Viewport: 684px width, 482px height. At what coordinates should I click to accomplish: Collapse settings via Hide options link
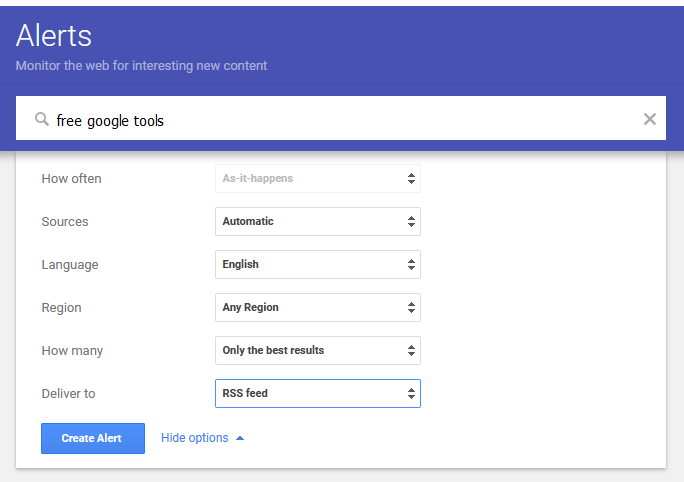coord(202,438)
